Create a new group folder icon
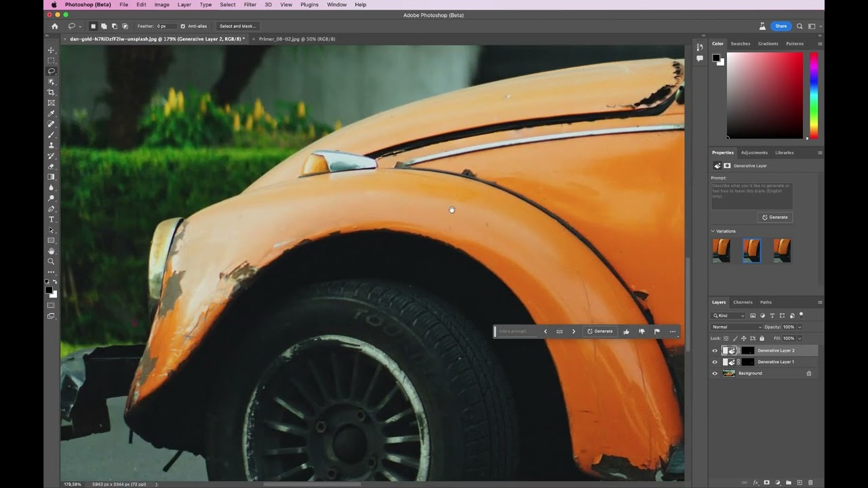868x488 pixels. (789, 483)
